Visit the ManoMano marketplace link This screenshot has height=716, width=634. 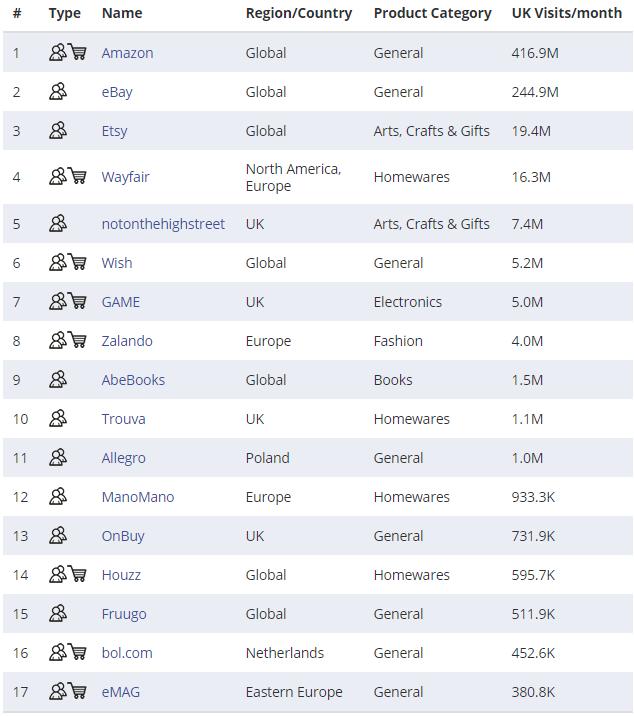[x=137, y=497]
